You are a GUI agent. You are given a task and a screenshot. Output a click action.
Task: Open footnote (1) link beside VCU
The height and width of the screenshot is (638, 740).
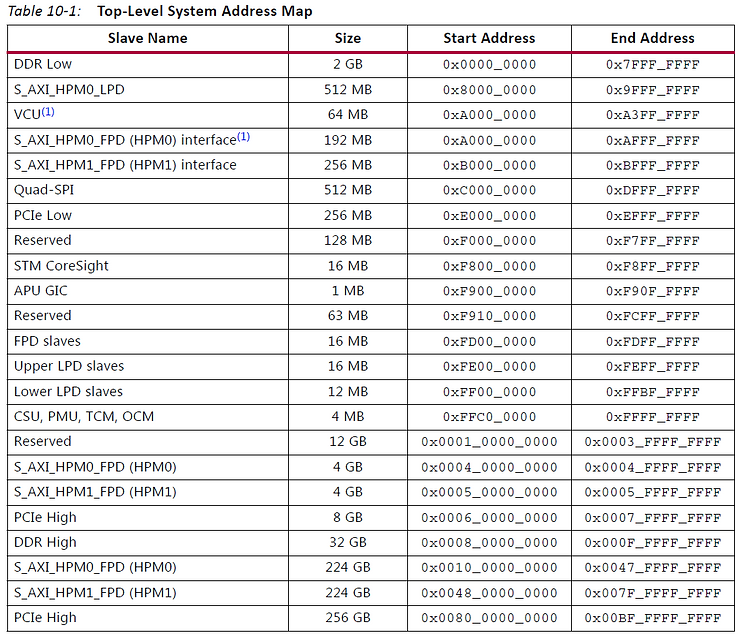coord(48,112)
